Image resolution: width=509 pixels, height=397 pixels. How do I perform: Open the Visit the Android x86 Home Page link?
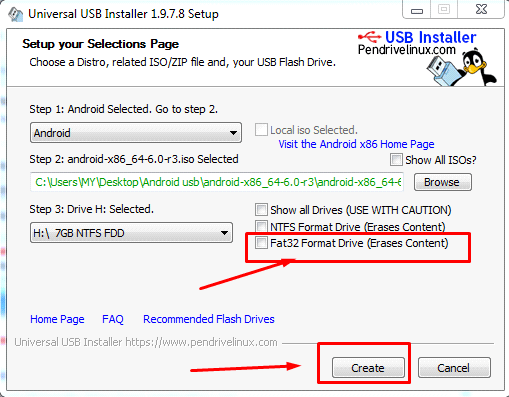pyautogui.click(x=356, y=144)
